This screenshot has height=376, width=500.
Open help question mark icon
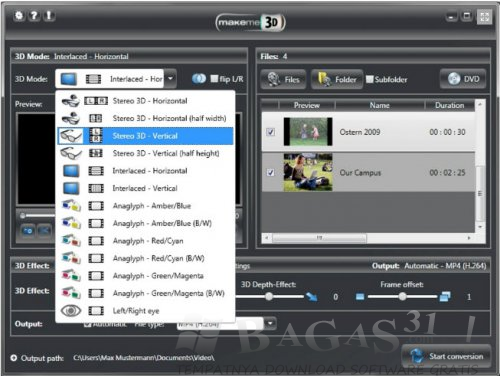coord(34,16)
